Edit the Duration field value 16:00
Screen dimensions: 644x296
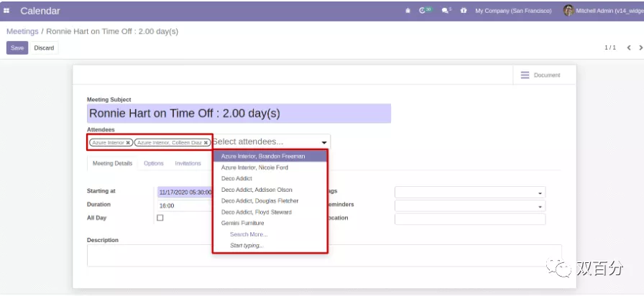click(x=185, y=205)
